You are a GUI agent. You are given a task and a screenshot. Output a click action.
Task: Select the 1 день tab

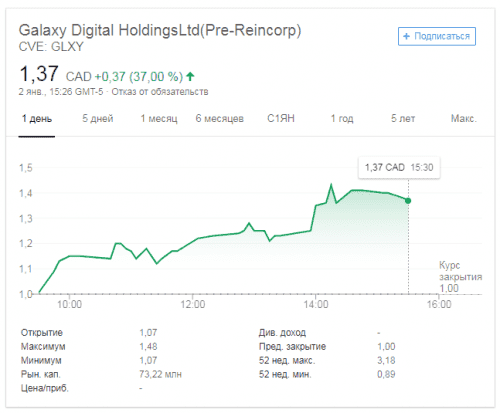pyautogui.click(x=37, y=119)
